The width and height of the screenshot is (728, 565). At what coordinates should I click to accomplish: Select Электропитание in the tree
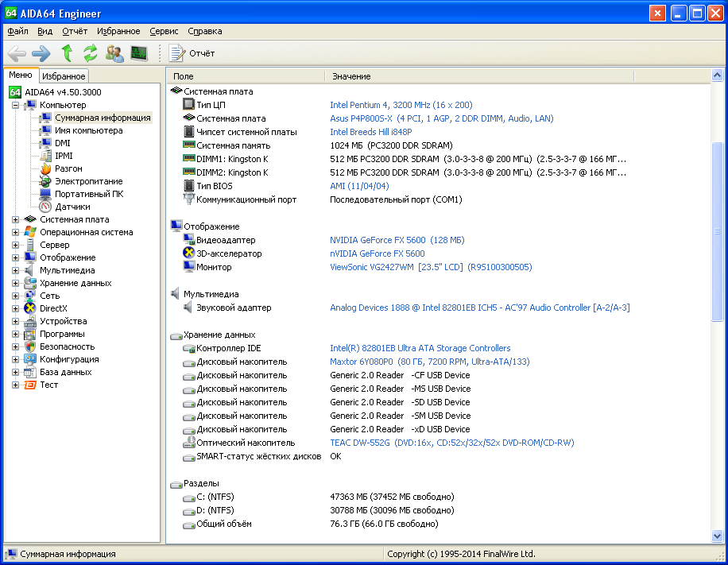point(88,181)
